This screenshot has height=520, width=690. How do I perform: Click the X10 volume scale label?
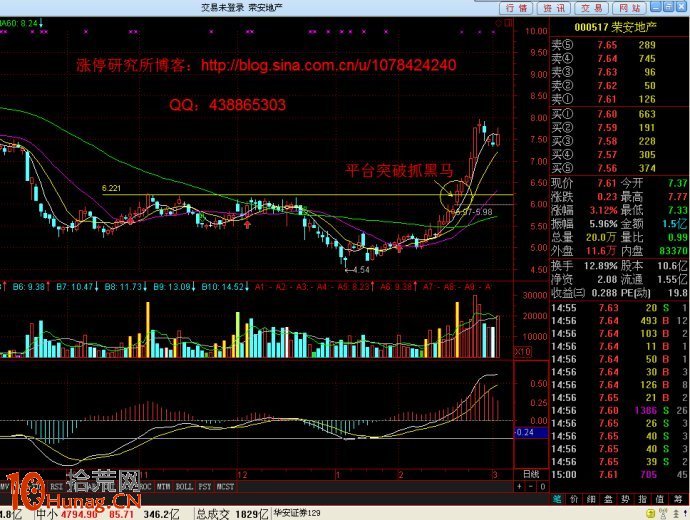pyautogui.click(x=523, y=352)
